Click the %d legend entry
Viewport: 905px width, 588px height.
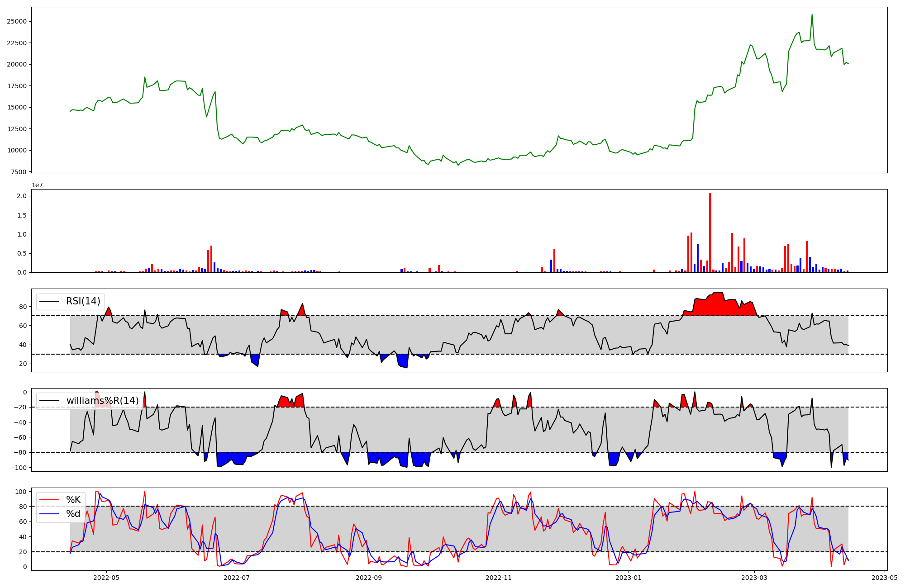click(x=73, y=514)
